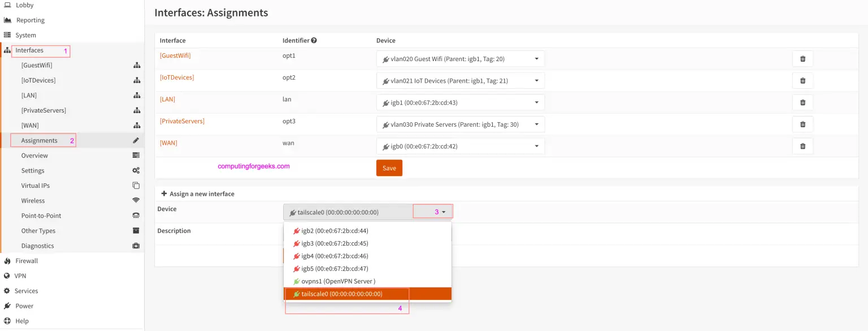Choose ovpns1 OpenVPN Server option
Screen dimensions: 868x331
tap(338, 281)
